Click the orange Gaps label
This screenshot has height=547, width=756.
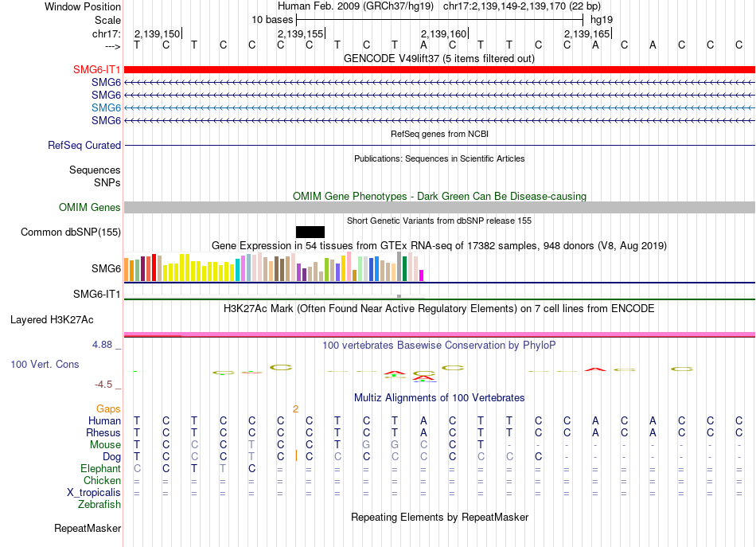[x=108, y=409]
